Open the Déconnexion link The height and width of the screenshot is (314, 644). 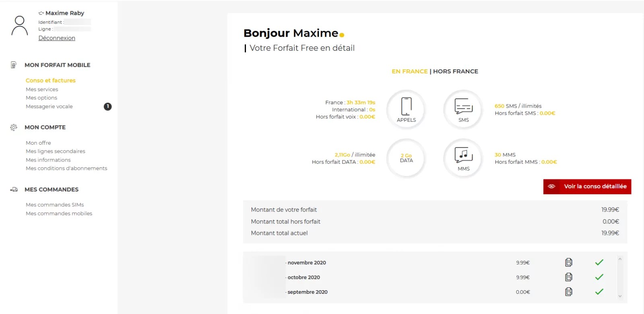pyautogui.click(x=56, y=37)
